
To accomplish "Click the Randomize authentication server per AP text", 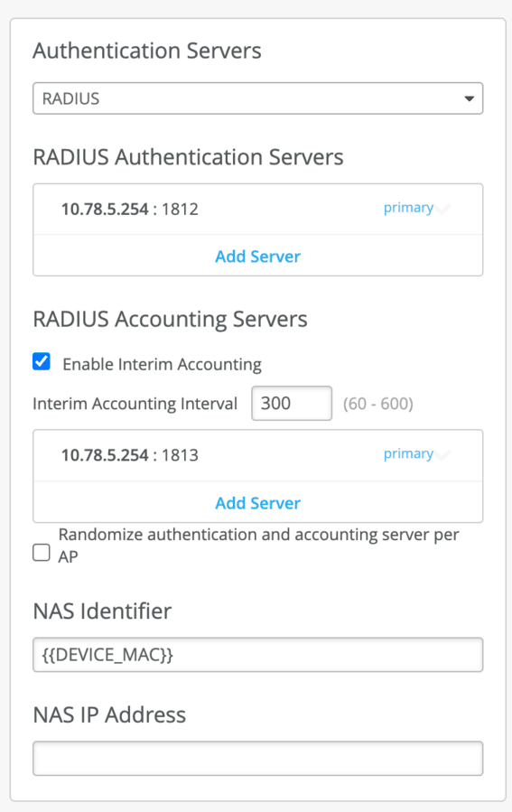I will tap(258, 546).
